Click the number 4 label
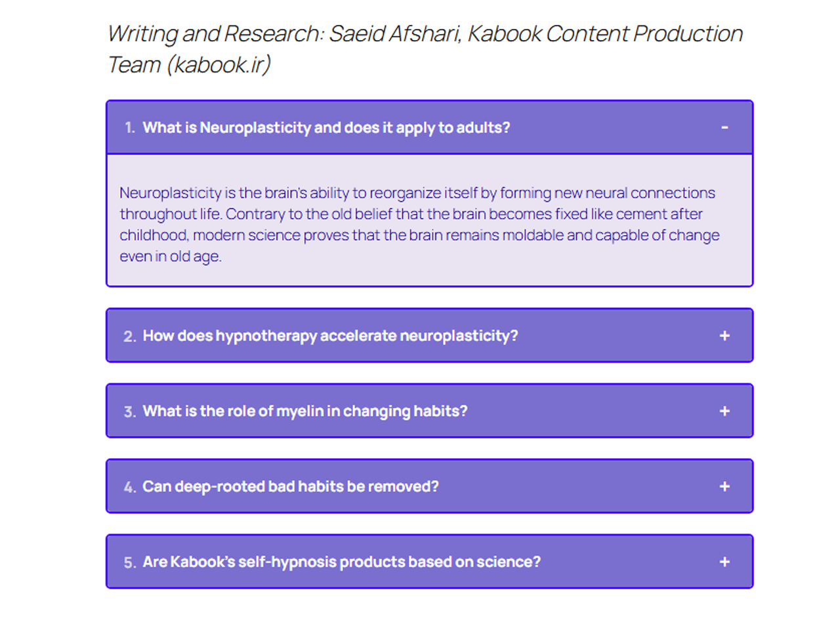Viewport: 840px width, 630px height. 129,486
